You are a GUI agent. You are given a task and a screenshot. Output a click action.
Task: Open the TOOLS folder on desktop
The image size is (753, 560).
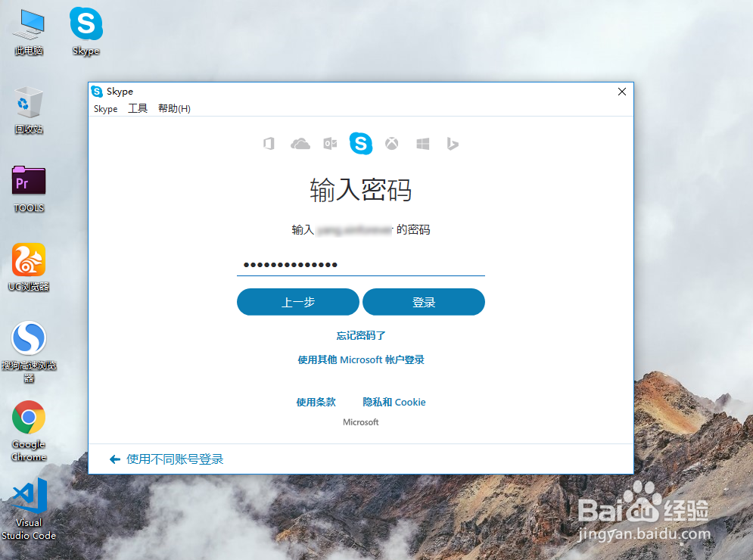[28, 188]
